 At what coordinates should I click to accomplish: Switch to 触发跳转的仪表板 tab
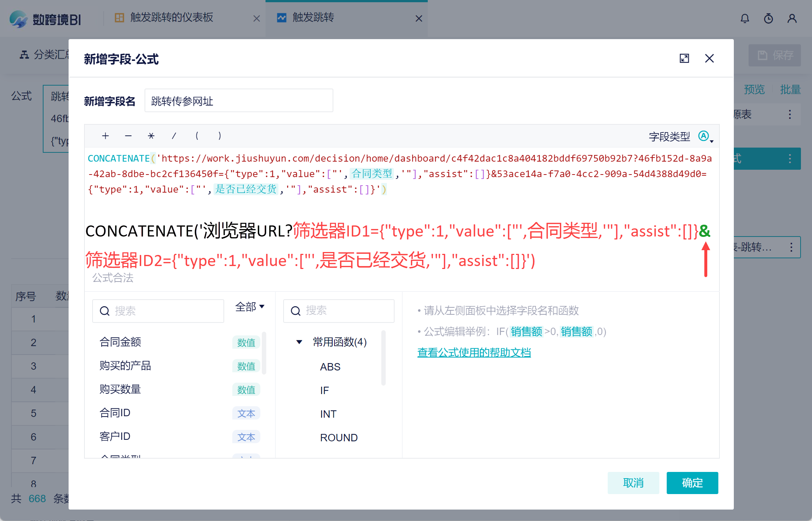tap(171, 18)
